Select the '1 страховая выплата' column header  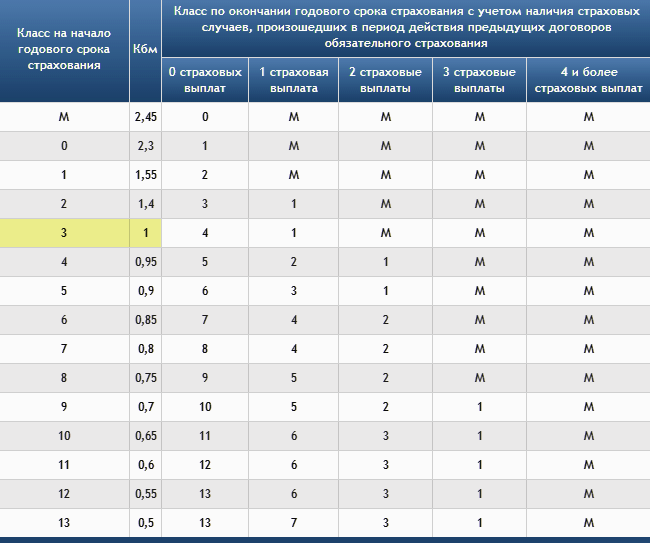(x=294, y=80)
